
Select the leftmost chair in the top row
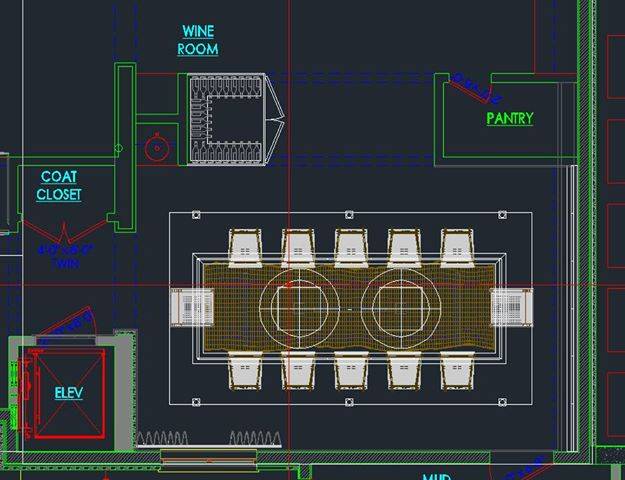(x=245, y=246)
